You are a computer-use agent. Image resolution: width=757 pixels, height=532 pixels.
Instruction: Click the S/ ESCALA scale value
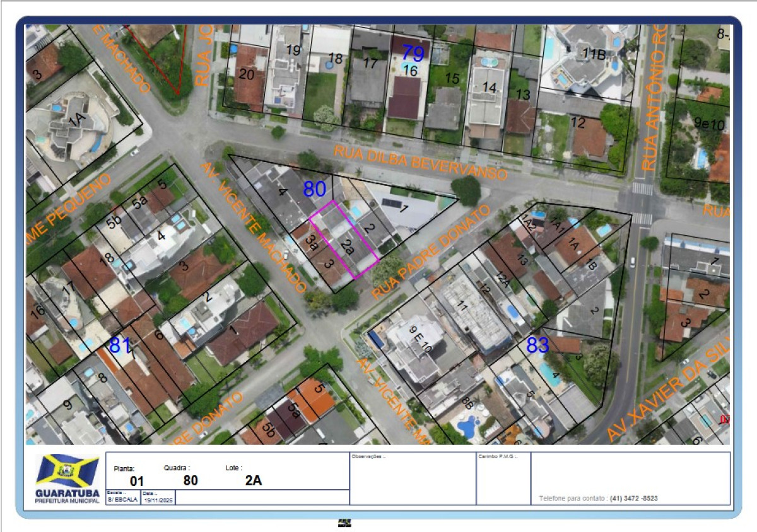[x=122, y=499]
